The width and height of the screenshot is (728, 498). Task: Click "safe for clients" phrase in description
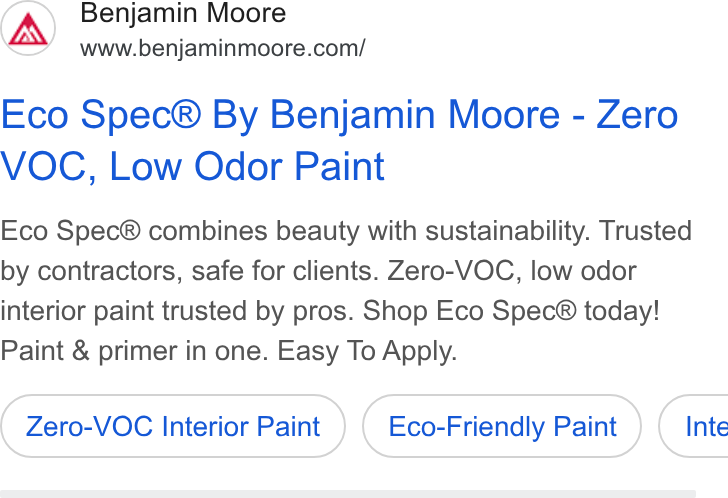coord(283,271)
